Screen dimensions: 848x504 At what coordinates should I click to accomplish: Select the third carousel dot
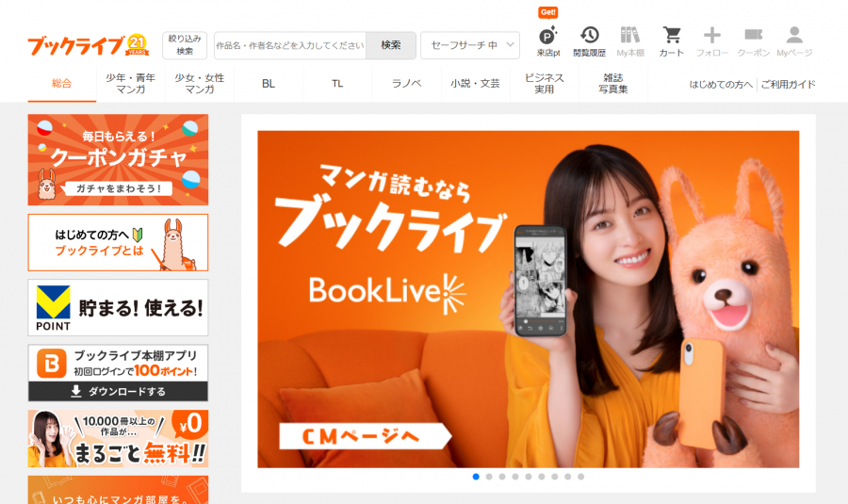502,477
